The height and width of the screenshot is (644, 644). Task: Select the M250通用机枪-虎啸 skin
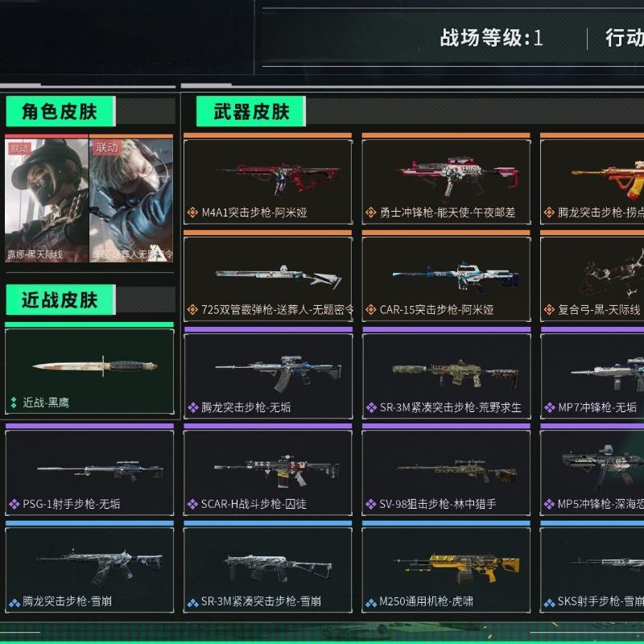tap(446, 570)
